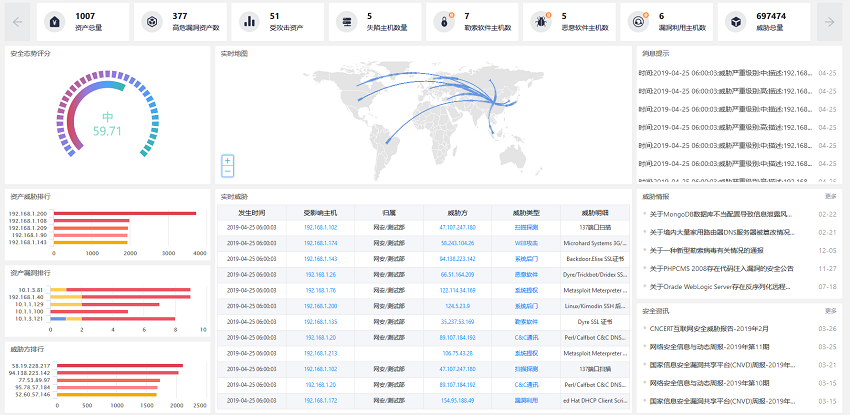Click the 失陷主机数量 server icon
The image size is (850, 415).
tap(346, 22)
